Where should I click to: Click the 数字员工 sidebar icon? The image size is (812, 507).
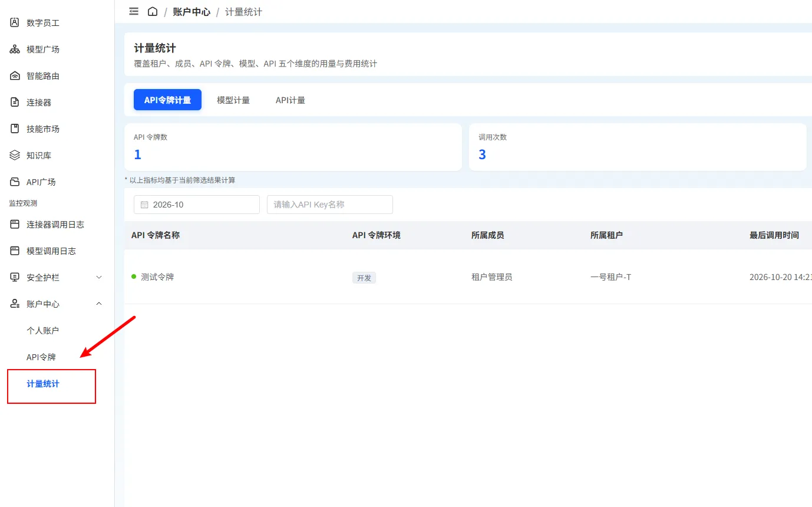click(15, 22)
